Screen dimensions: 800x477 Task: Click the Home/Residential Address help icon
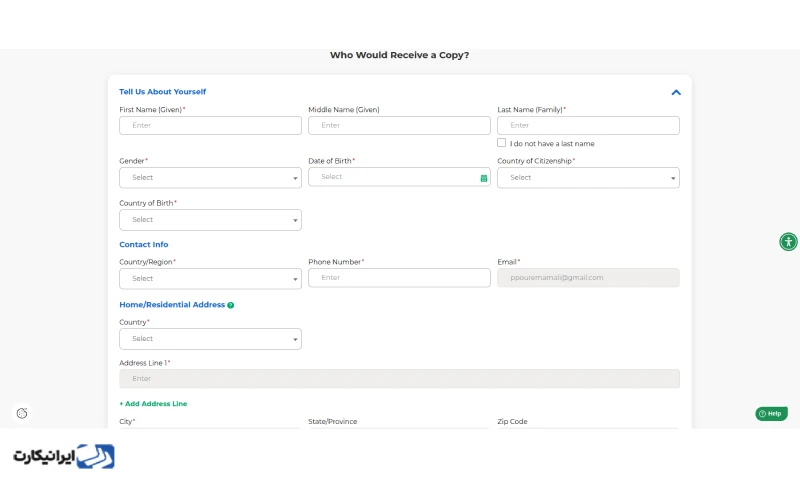pos(231,305)
